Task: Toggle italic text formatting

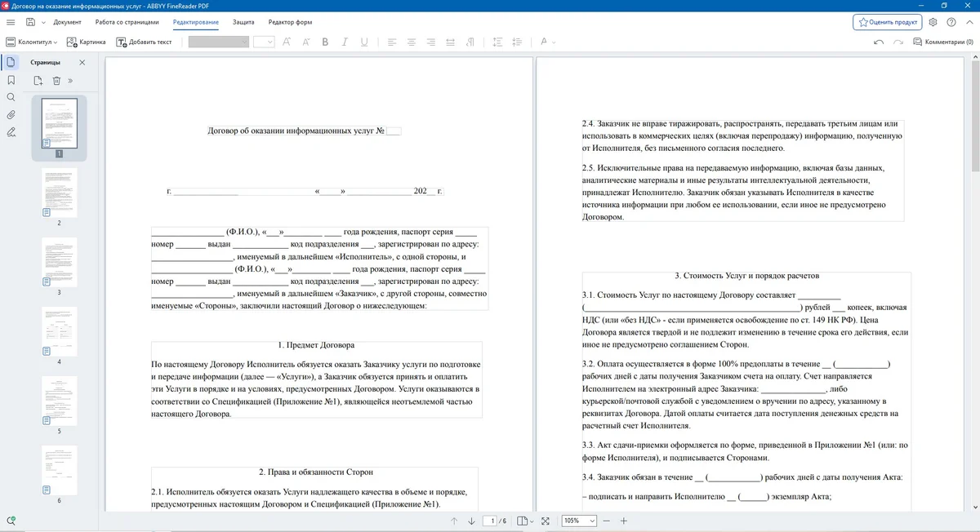Action: [345, 42]
